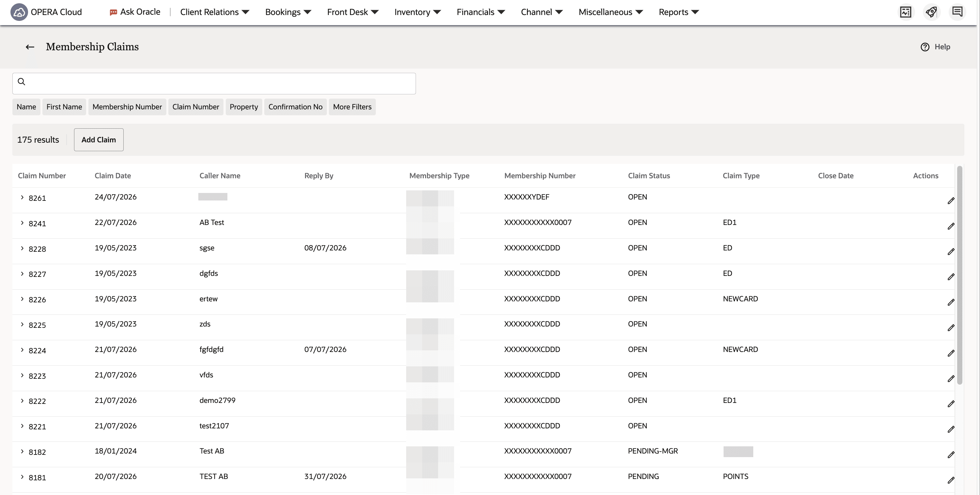980x495 pixels.
Task: Expand claim row 8228
Action: coord(22,248)
